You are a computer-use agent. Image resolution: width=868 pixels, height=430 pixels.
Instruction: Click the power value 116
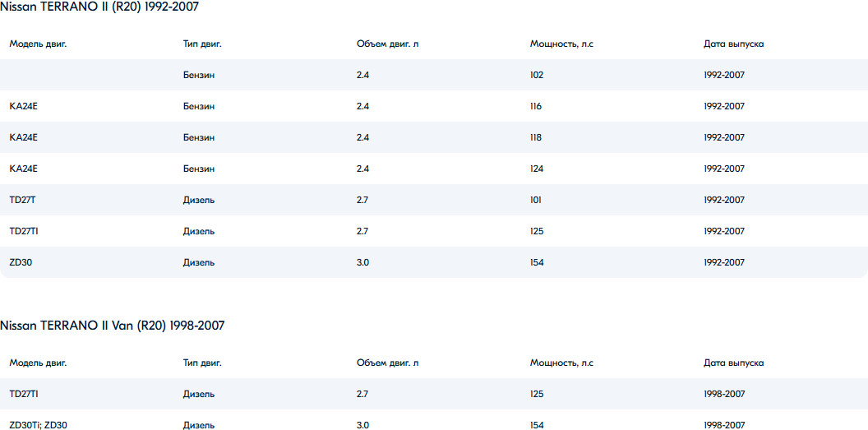[536, 106]
